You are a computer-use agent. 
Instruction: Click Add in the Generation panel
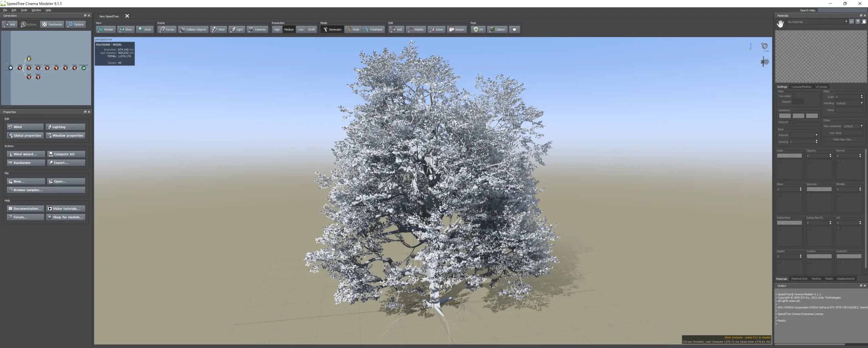[x=9, y=24]
